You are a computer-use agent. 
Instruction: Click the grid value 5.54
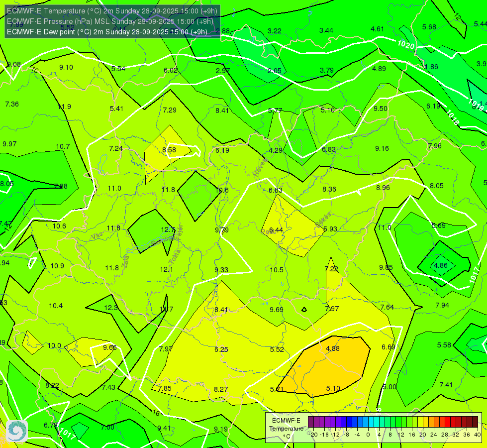[118, 69]
